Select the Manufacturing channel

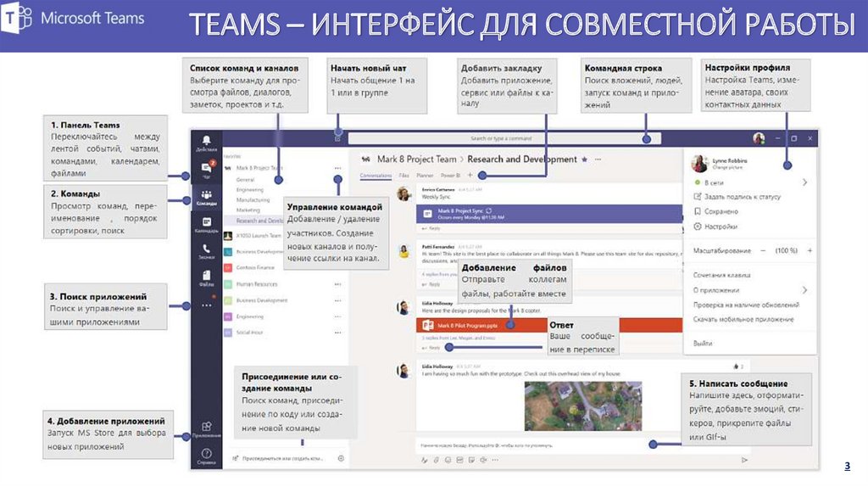253,199
